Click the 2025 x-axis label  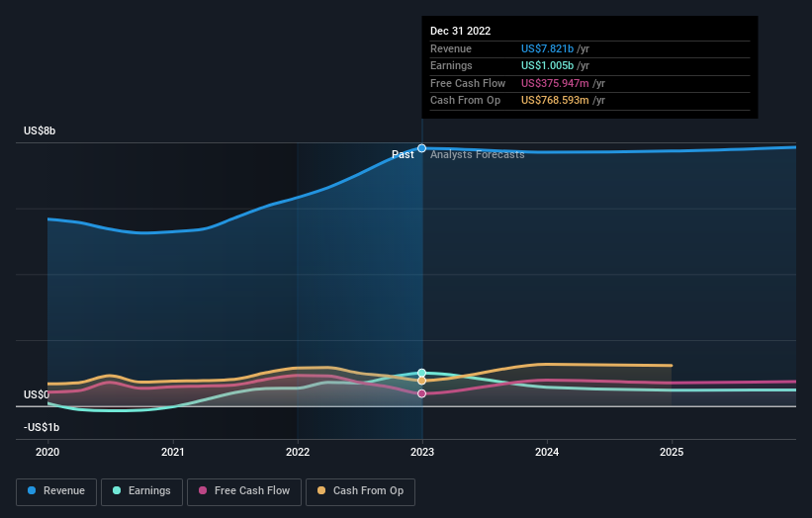pyautogui.click(x=672, y=452)
